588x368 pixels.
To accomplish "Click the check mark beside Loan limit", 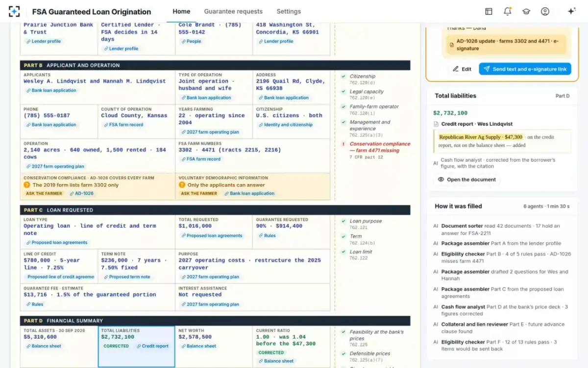I will click(x=344, y=252).
